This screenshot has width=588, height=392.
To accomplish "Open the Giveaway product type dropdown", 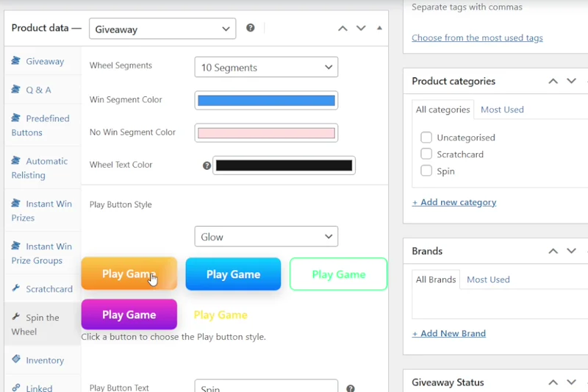I will click(x=162, y=29).
